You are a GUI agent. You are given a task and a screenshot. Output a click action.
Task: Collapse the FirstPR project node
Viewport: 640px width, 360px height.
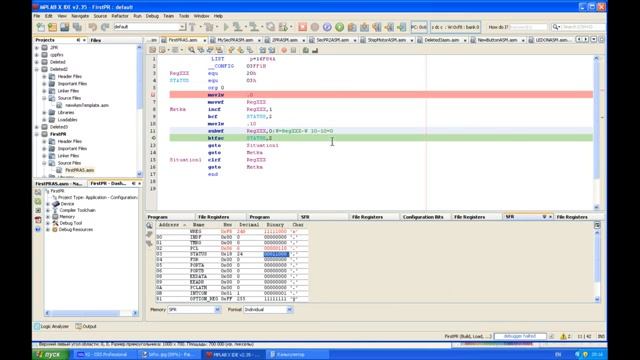pos(37,134)
